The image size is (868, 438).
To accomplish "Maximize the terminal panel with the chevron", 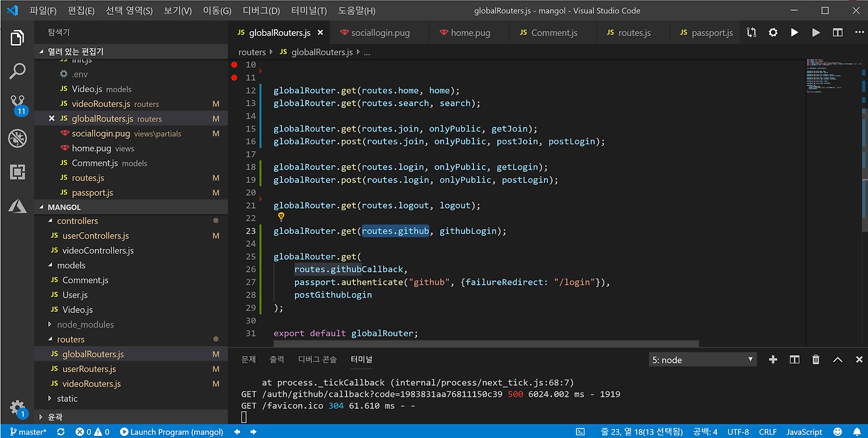I will coord(837,359).
